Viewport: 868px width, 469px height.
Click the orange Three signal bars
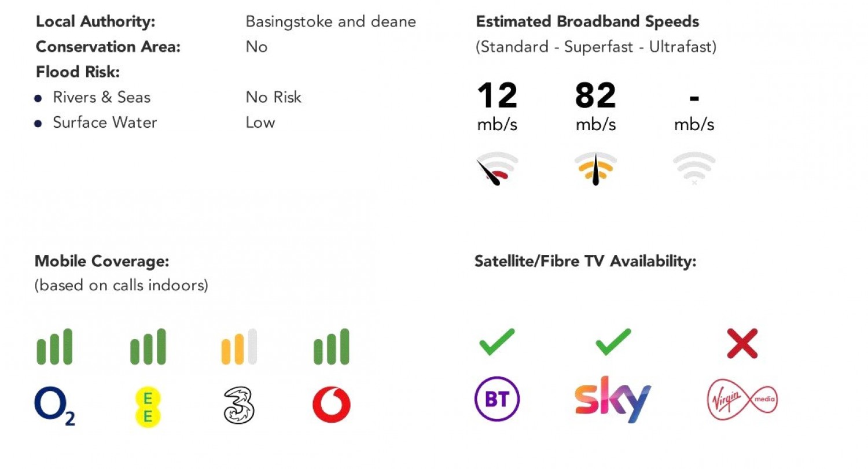point(239,347)
